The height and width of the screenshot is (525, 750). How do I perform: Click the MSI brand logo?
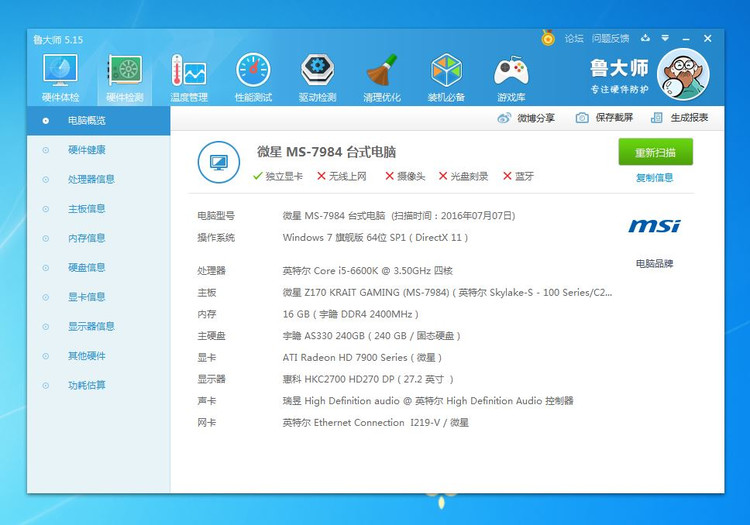[654, 226]
